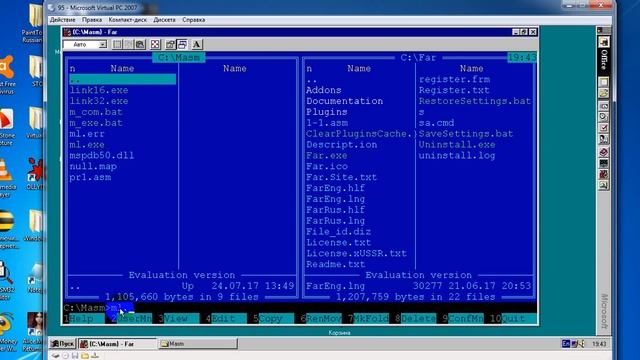Click the 3 View function key button
This screenshot has width=640, height=360.
[179, 318]
